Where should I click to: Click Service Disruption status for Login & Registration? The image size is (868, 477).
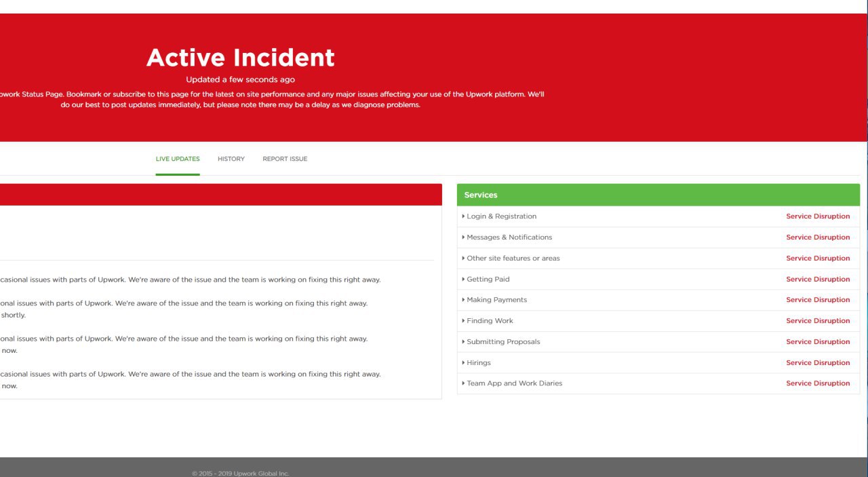[818, 216]
